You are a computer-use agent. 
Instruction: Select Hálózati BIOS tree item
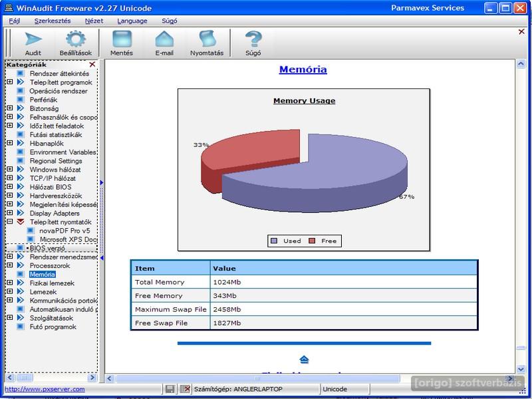51,187
